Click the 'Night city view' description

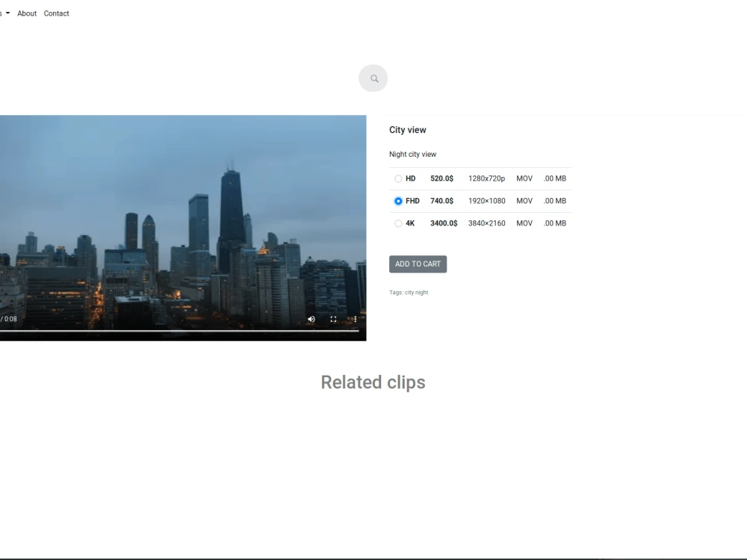(412, 155)
